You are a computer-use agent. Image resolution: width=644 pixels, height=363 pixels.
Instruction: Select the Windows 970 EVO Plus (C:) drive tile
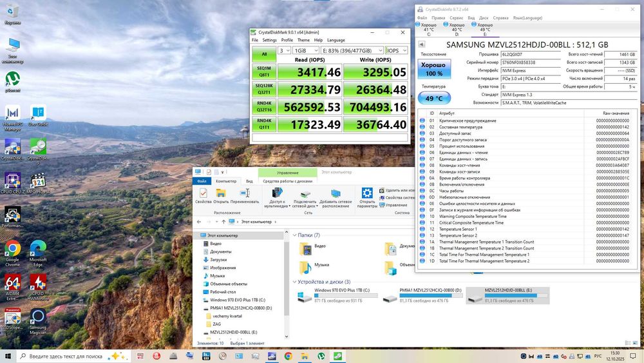pos(337,295)
